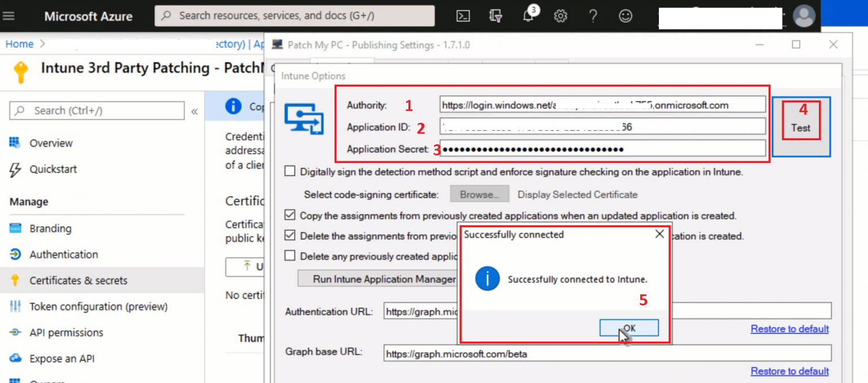
Task: Open Authentication in the sidebar
Action: point(64,255)
